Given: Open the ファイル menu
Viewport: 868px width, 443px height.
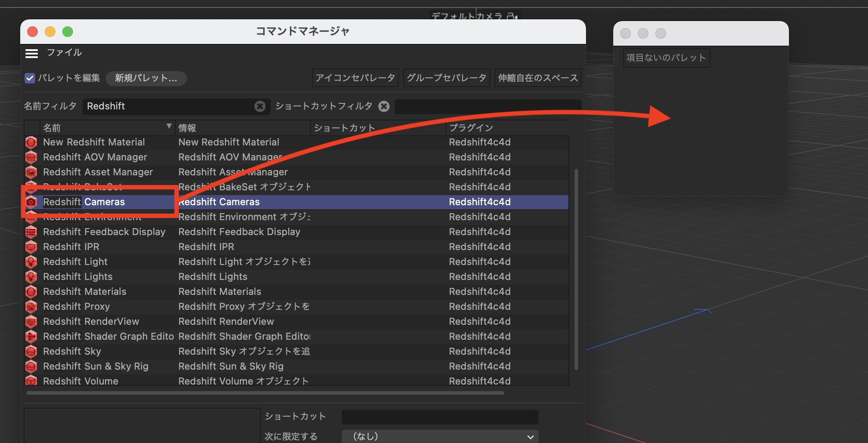Looking at the screenshot, I should pyautogui.click(x=64, y=53).
